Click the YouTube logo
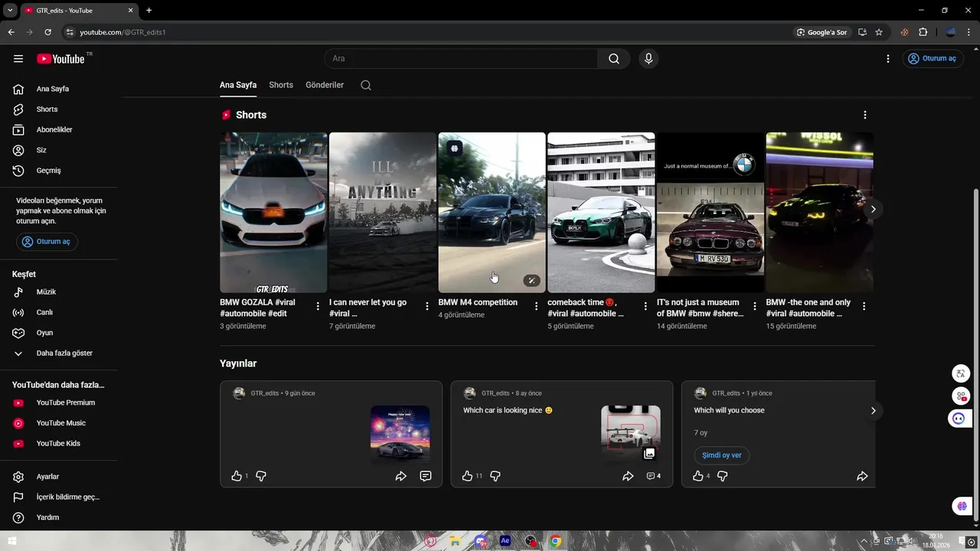 click(60, 59)
